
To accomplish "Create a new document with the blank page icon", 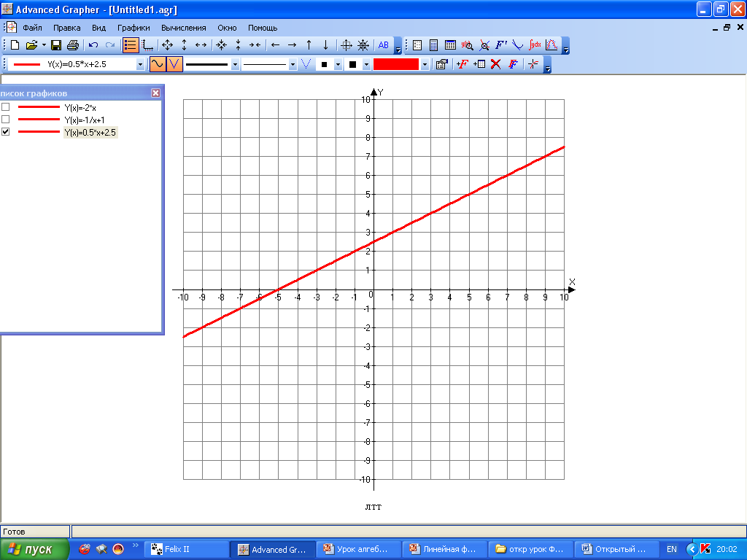I will coord(15,45).
